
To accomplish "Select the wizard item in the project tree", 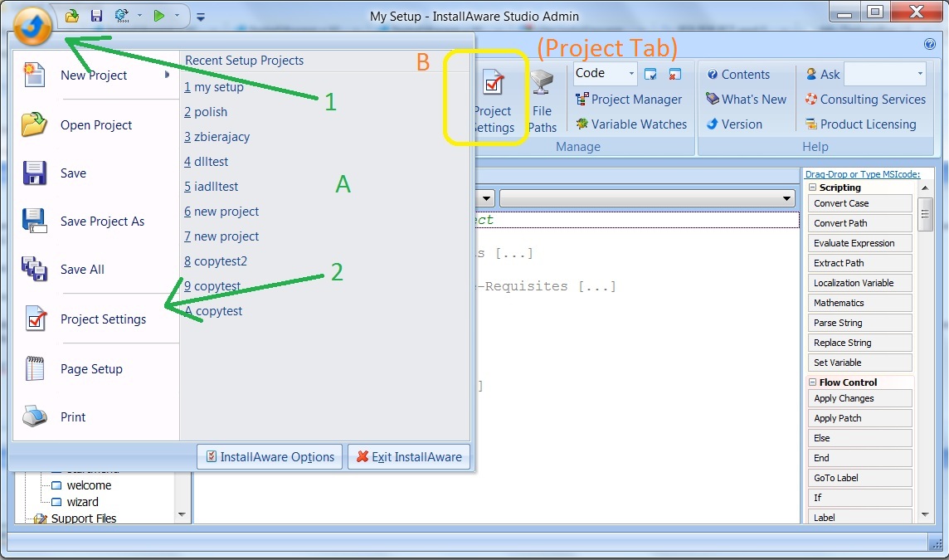I will click(82, 502).
